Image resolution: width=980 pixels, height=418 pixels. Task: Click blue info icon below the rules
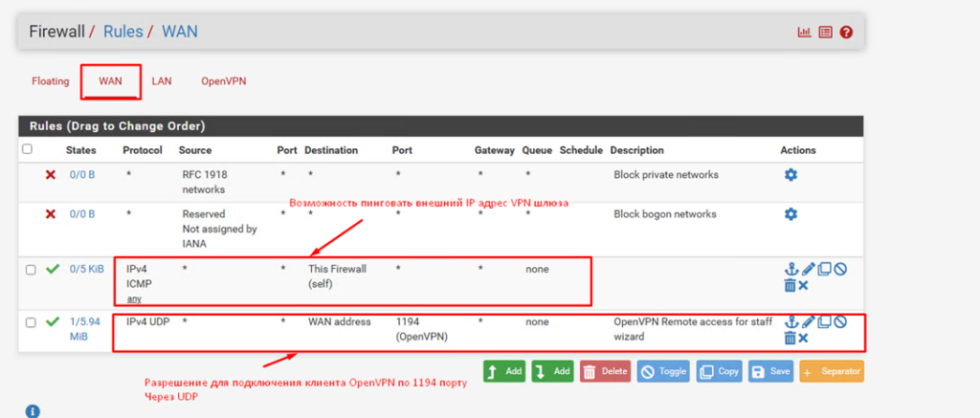33,411
